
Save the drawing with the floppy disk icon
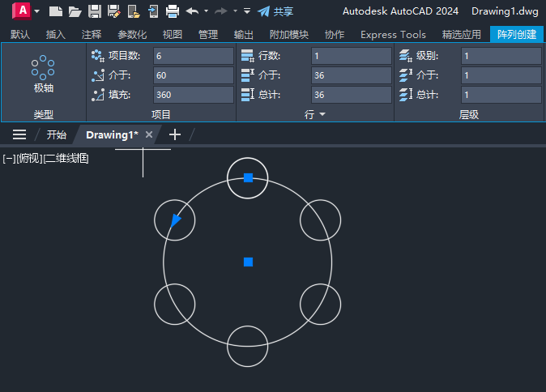tap(94, 11)
